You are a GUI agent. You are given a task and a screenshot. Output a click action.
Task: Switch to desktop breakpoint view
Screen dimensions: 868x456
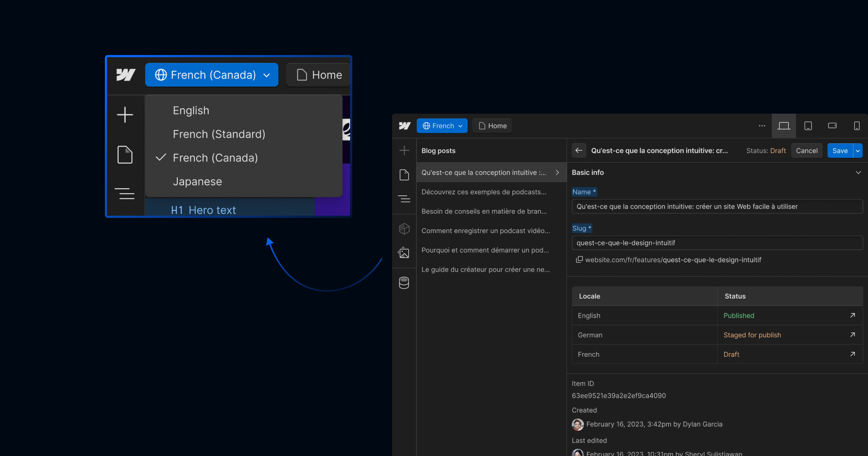click(x=783, y=126)
